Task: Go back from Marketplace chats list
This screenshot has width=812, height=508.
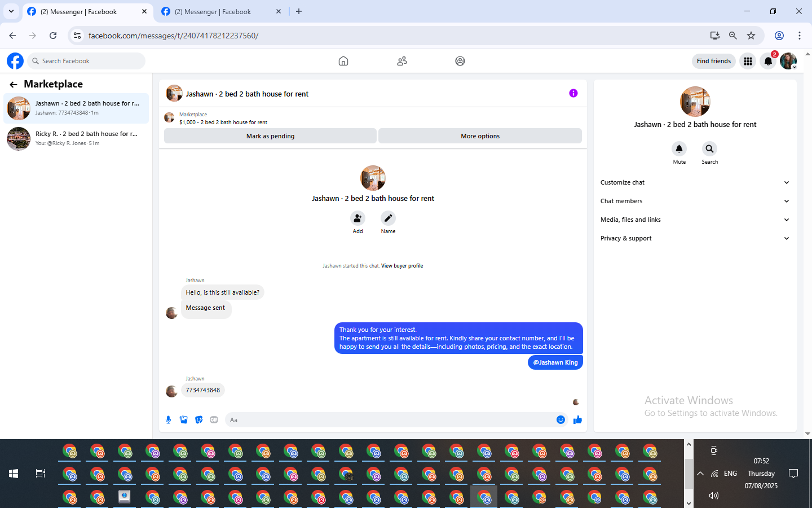Action: point(14,85)
